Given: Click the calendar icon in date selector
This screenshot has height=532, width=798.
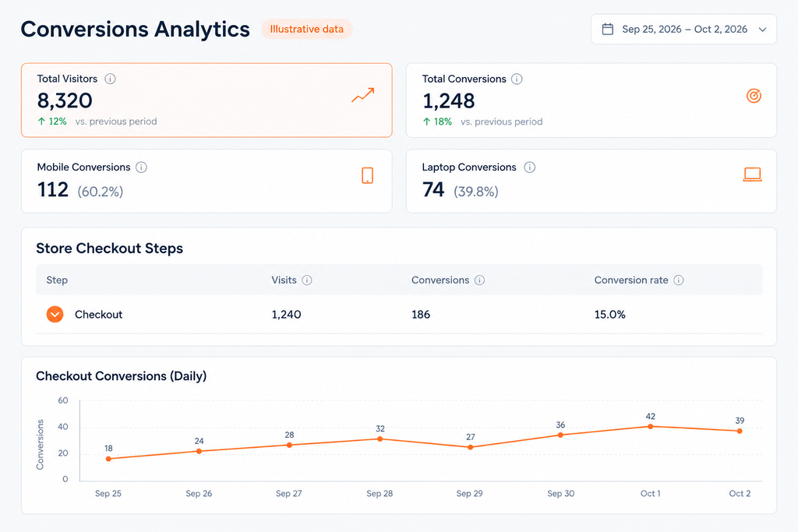Looking at the screenshot, I should click(608, 29).
